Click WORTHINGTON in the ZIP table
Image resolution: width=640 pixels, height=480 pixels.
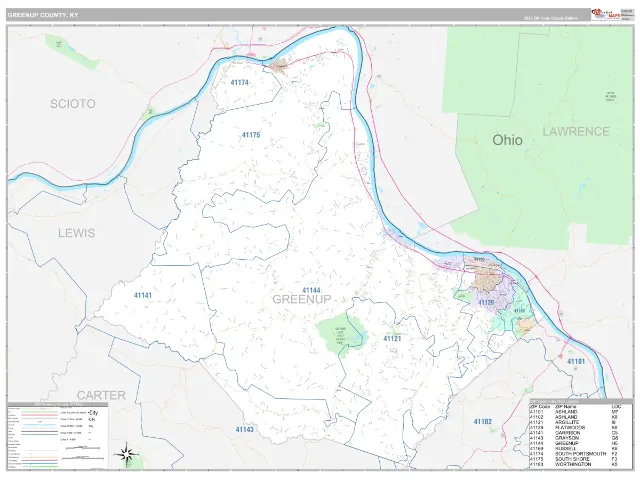pyautogui.click(x=573, y=464)
